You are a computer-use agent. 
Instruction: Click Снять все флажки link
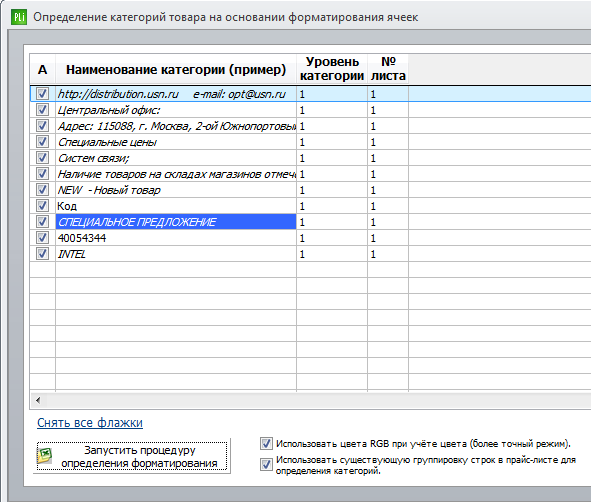click(90, 423)
